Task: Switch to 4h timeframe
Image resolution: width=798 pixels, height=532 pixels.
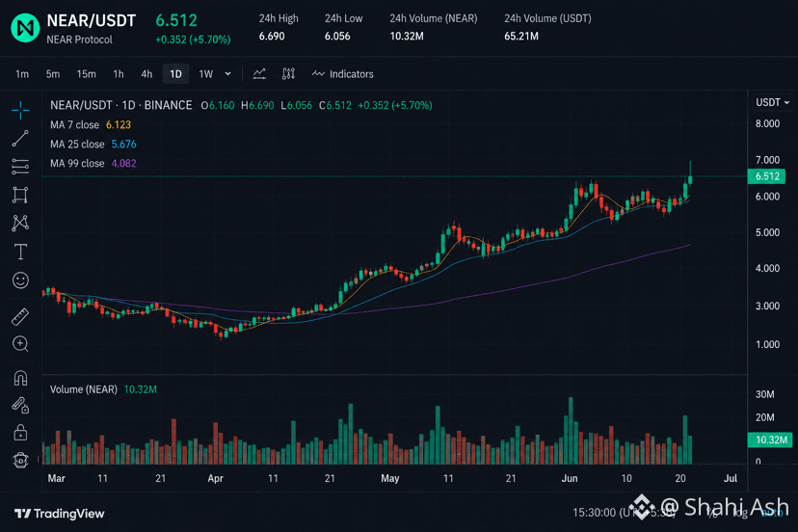Action: (x=146, y=74)
